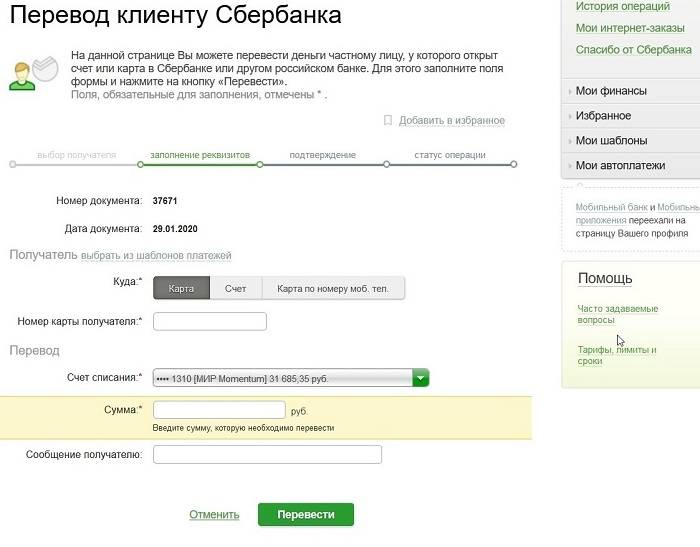Click the Введите сумму hint text

(243, 428)
